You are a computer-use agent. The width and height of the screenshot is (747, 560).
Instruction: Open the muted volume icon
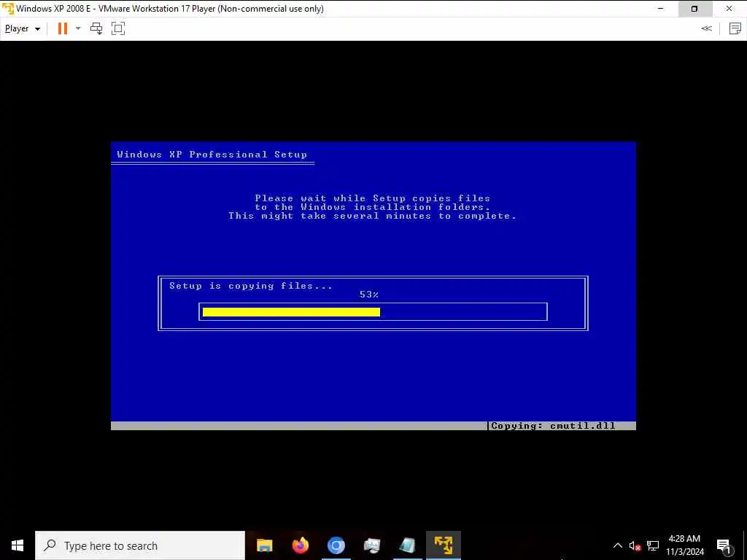(x=635, y=545)
